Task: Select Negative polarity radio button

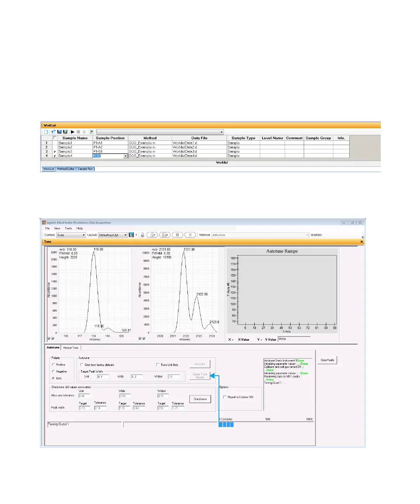Action: [53, 371]
